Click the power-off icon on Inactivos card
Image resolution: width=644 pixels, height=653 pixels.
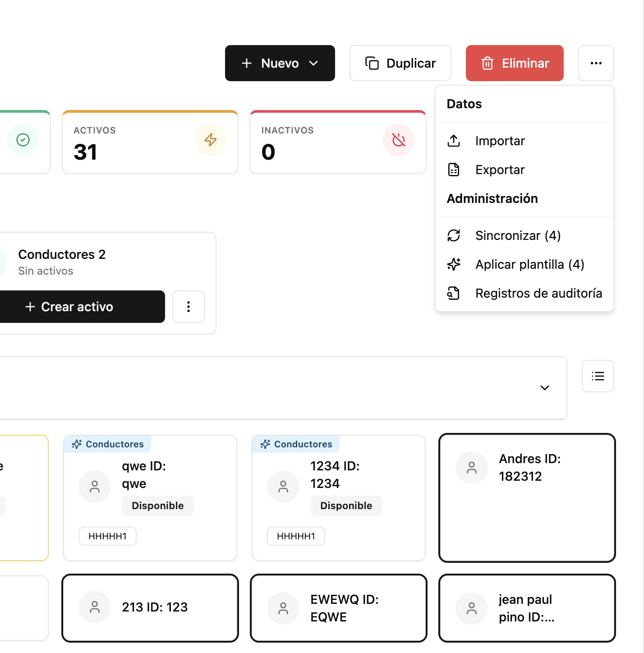coord(399,140)
